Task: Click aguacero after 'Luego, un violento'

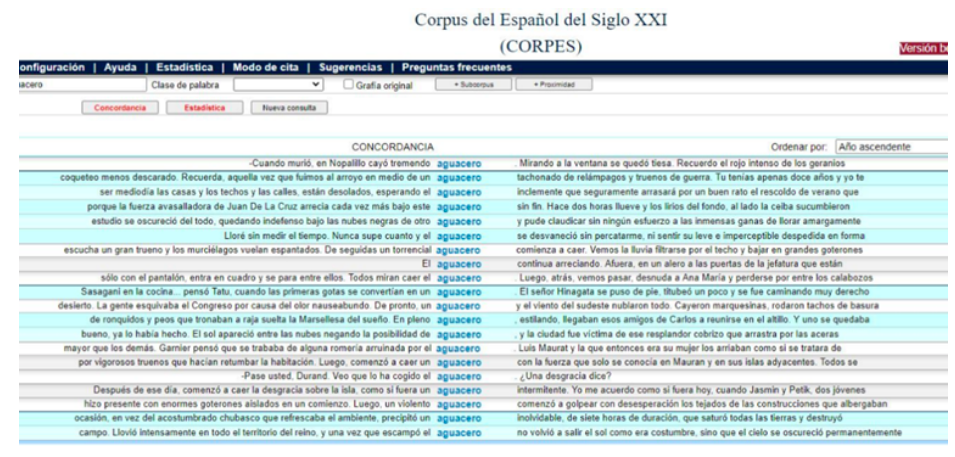Action: [x=459, y=405]
